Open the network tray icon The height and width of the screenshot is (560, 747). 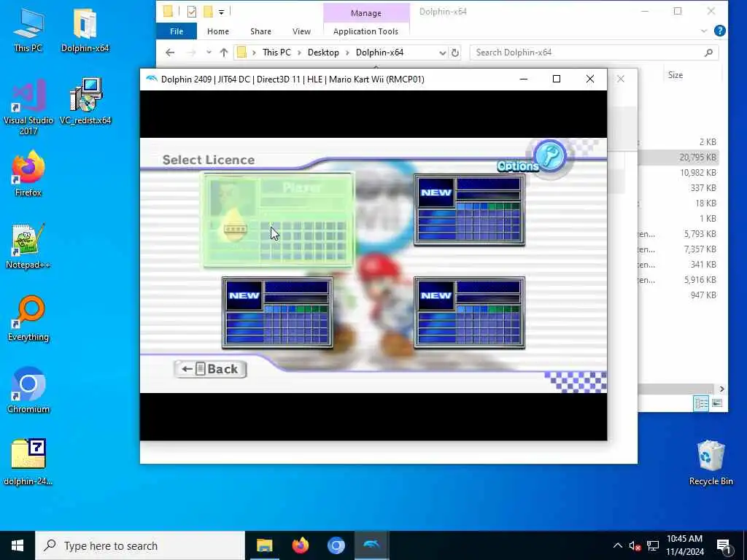pyautogui.click(x=653, y=545)
